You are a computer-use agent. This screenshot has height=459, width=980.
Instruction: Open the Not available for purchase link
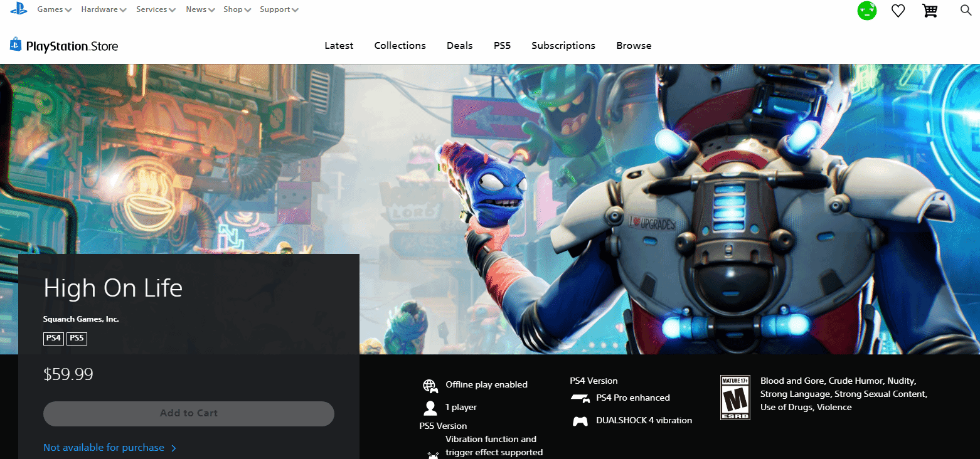click(x=104, y=448)
